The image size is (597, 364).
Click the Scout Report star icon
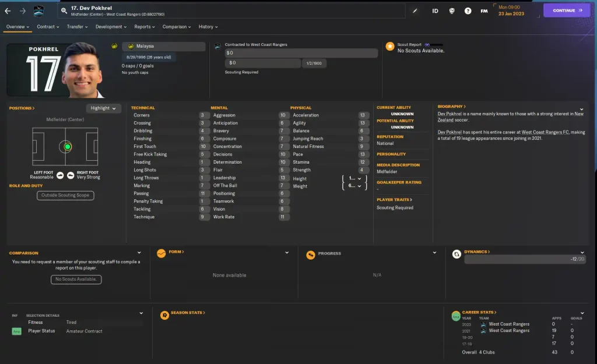[x=390, y=47]
